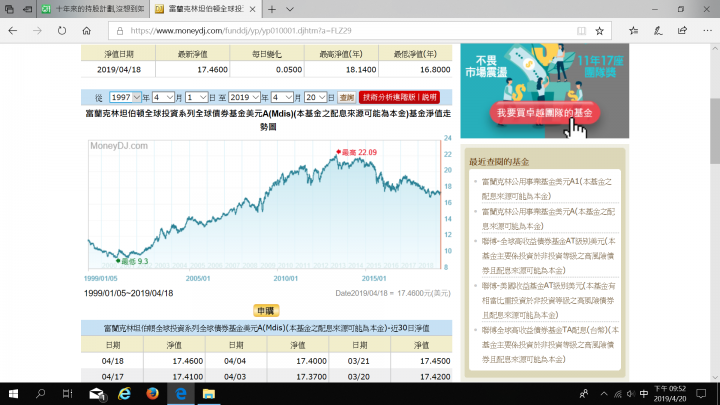Switch to Edge browser taskbar icon
Viewport: 720px width, 405px height.
tap(181, 394)
